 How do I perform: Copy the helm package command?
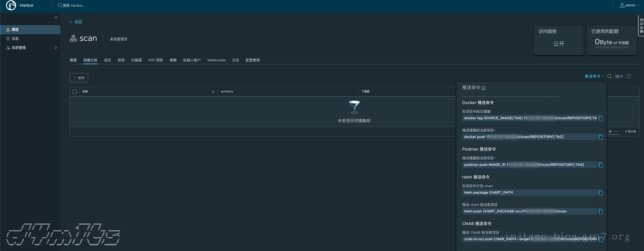point(601,193)
